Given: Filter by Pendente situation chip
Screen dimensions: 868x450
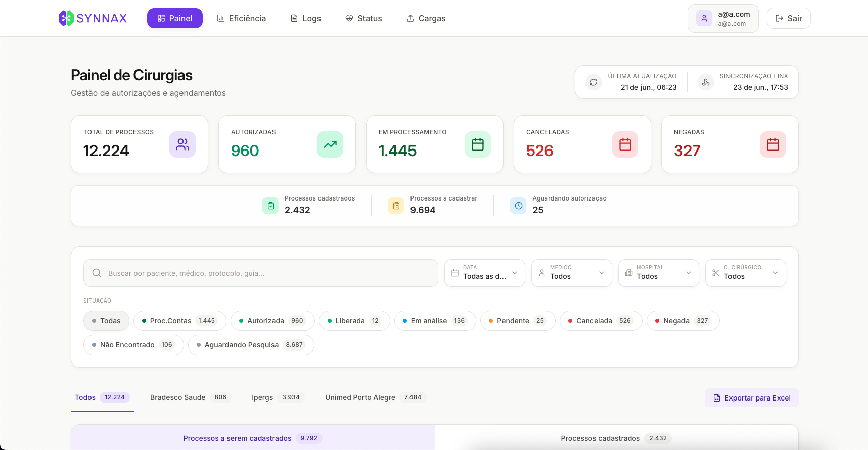Looking at the screenshot, I should point(518,321).
